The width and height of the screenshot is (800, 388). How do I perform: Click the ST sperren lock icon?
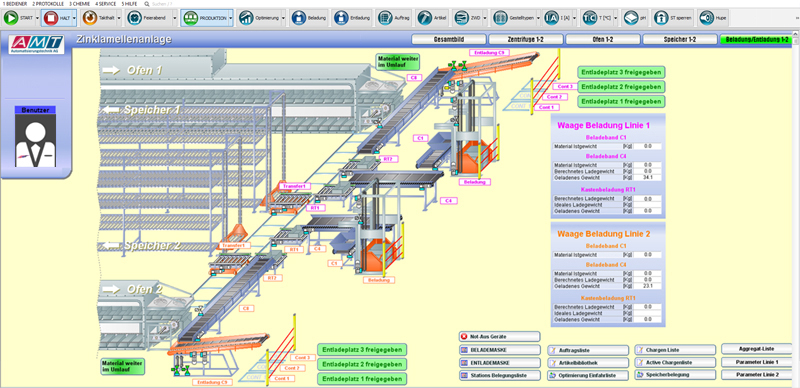point(661,18)
